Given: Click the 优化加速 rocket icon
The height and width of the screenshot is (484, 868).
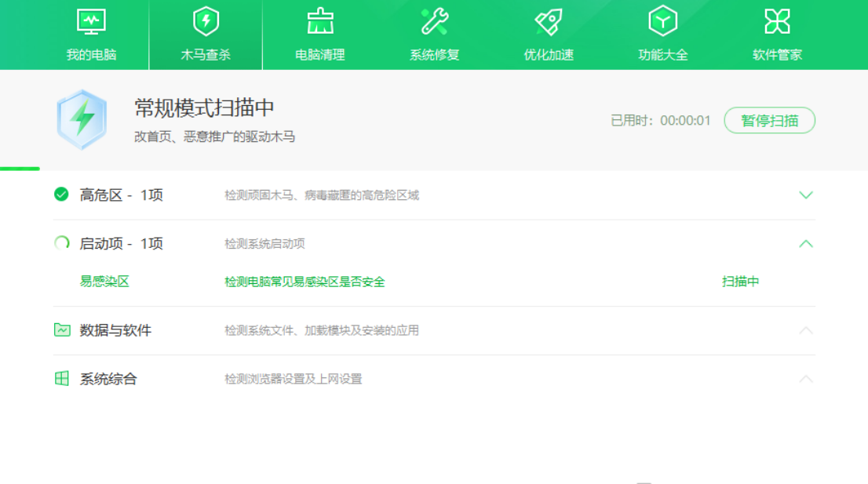Looking at the screenshot, I should (549, 22).
